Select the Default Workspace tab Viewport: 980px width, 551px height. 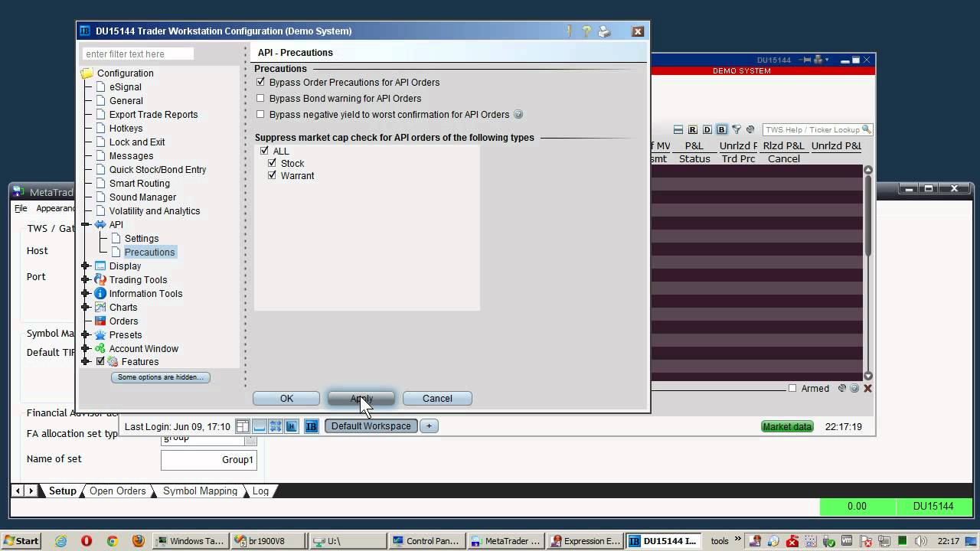pos(371,426)
